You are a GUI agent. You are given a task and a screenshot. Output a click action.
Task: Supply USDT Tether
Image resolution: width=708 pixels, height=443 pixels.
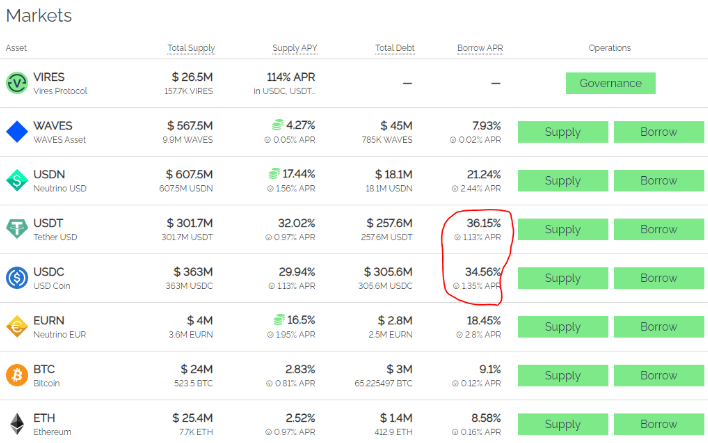coord(563,229)
